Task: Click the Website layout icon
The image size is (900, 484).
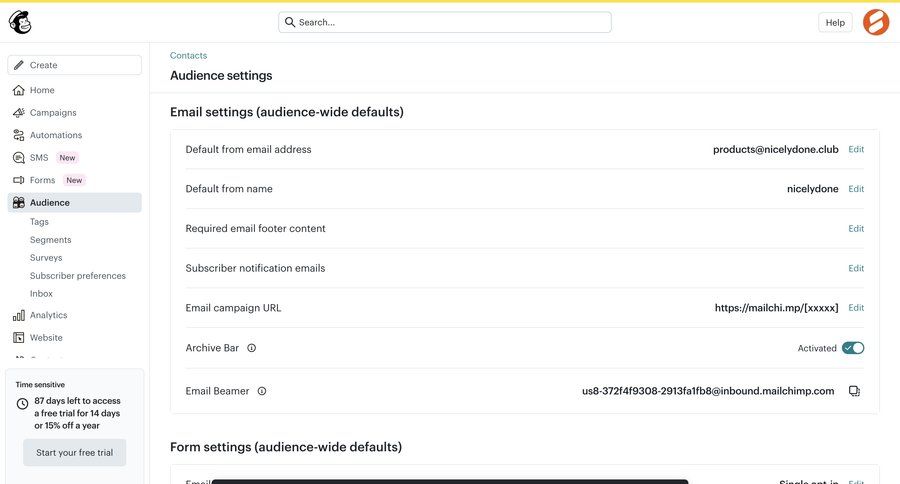Action: [x=19, y=338]
